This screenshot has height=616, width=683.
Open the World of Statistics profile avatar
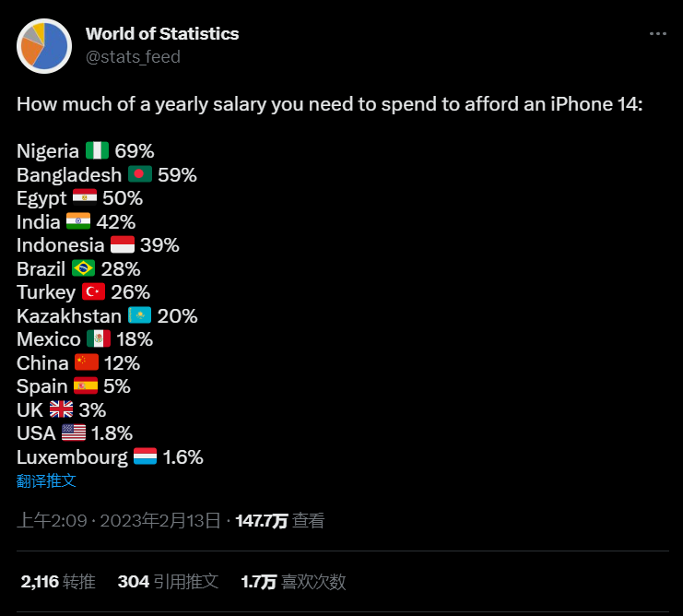click(x=44, y=45)
